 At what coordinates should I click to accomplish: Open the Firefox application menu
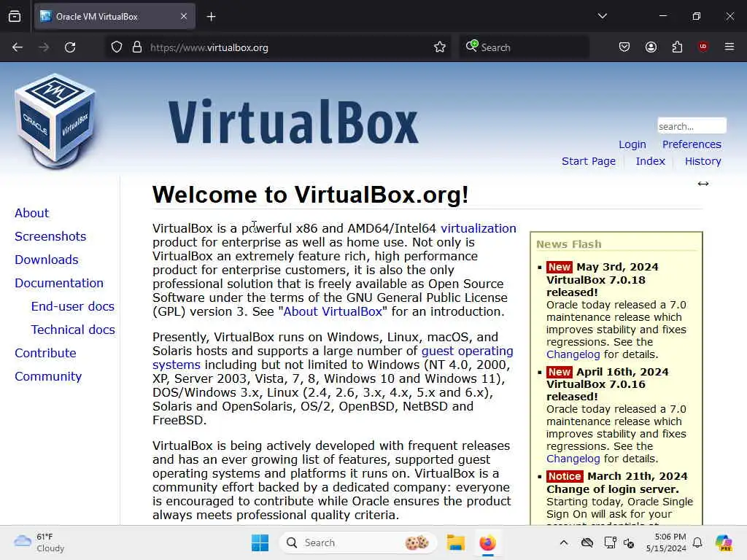[x=729, y=47]
